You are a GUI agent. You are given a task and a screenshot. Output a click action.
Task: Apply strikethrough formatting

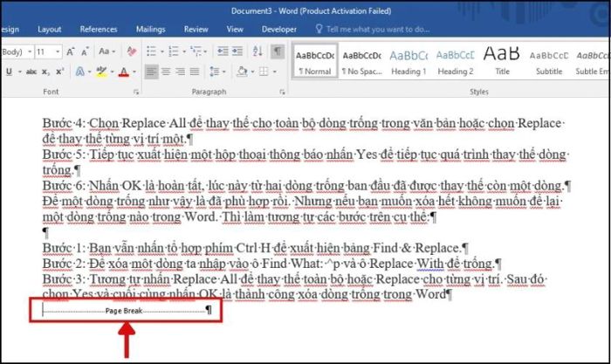[x=31, y=72]
